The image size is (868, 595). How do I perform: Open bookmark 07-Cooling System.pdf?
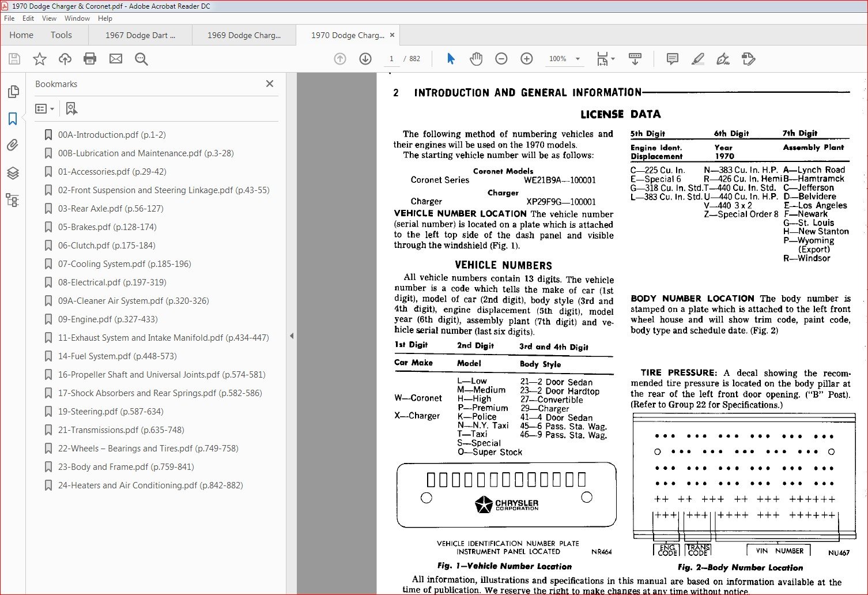[x=124, y=264]
